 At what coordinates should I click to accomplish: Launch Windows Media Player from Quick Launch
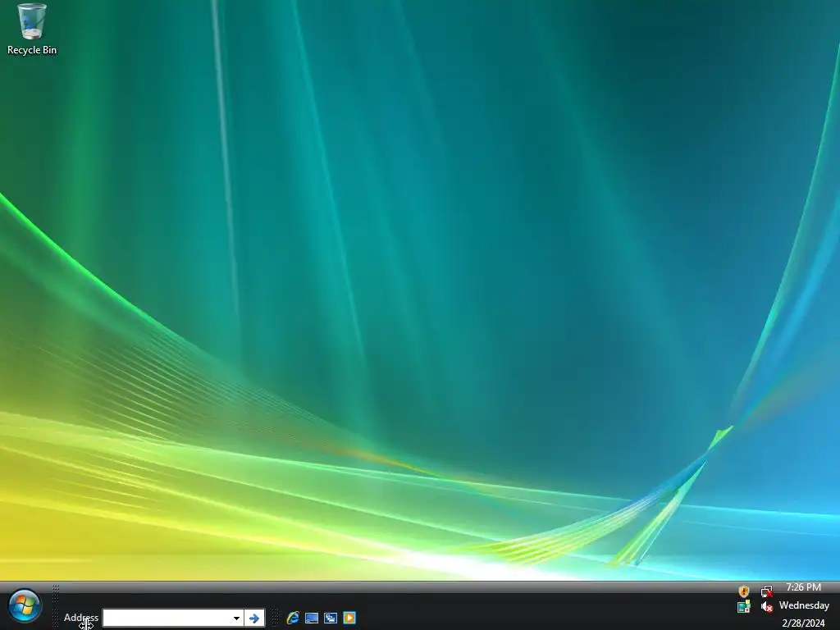pos(349,618)
